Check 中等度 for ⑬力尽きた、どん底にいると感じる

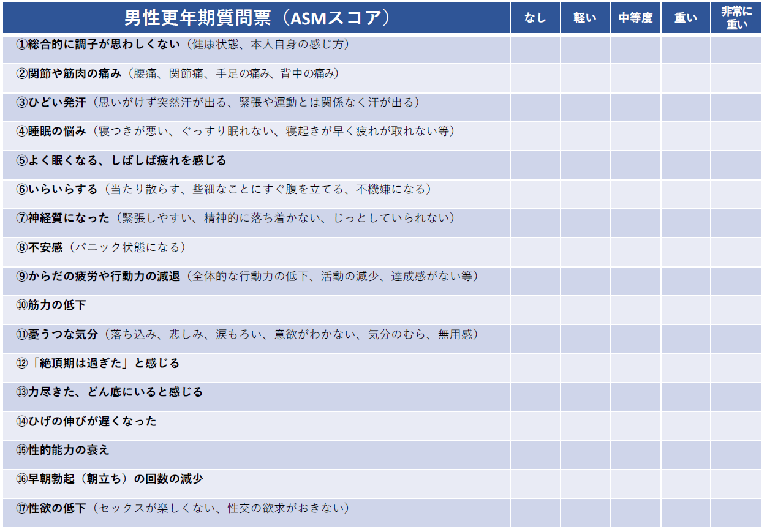[635, 397]
